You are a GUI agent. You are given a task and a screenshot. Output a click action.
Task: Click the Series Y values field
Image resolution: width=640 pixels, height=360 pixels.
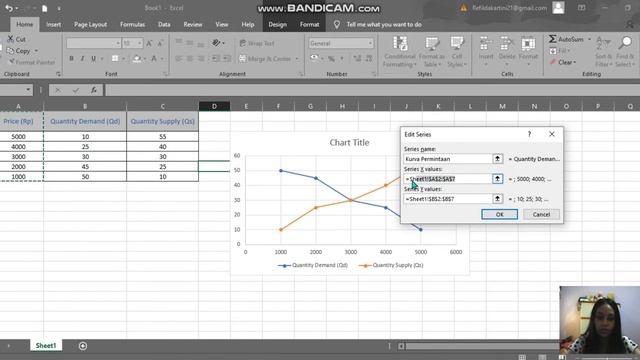tap(448, 199)
